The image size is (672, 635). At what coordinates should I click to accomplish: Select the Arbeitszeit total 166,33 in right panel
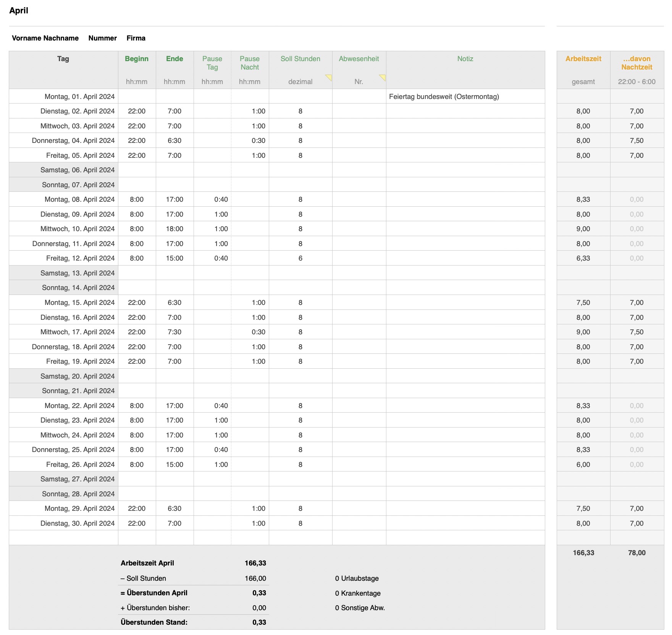click(x=583, y=553)
